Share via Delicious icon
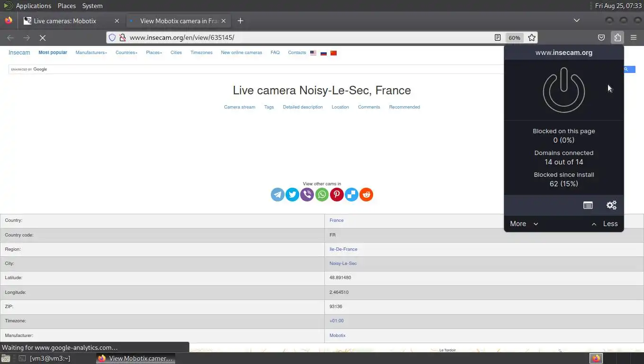Viewport: 644px width, 364px height. tap(351, 194)
